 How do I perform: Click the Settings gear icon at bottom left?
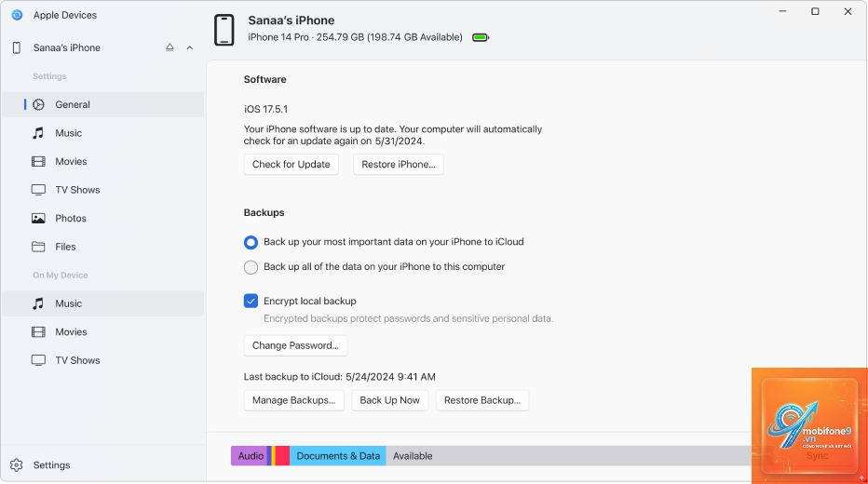17,465
